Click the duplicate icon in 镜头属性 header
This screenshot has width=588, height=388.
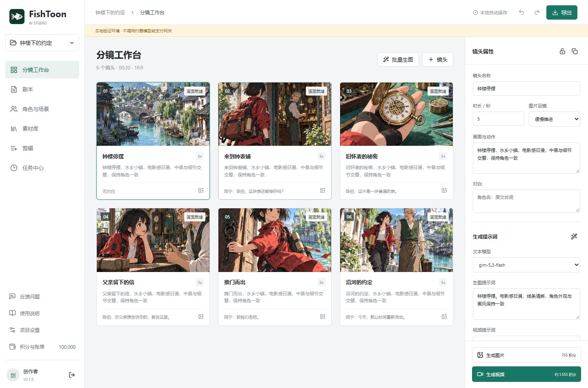(575, 51)
